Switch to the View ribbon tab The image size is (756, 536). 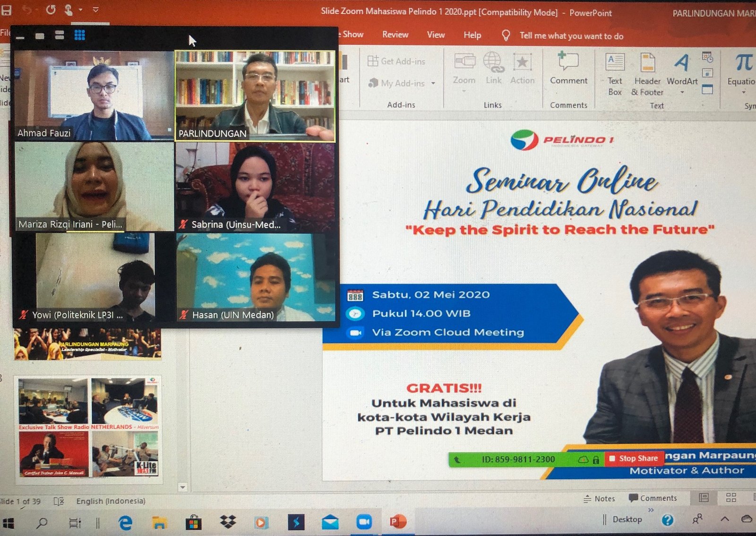[x=436, y=35]
